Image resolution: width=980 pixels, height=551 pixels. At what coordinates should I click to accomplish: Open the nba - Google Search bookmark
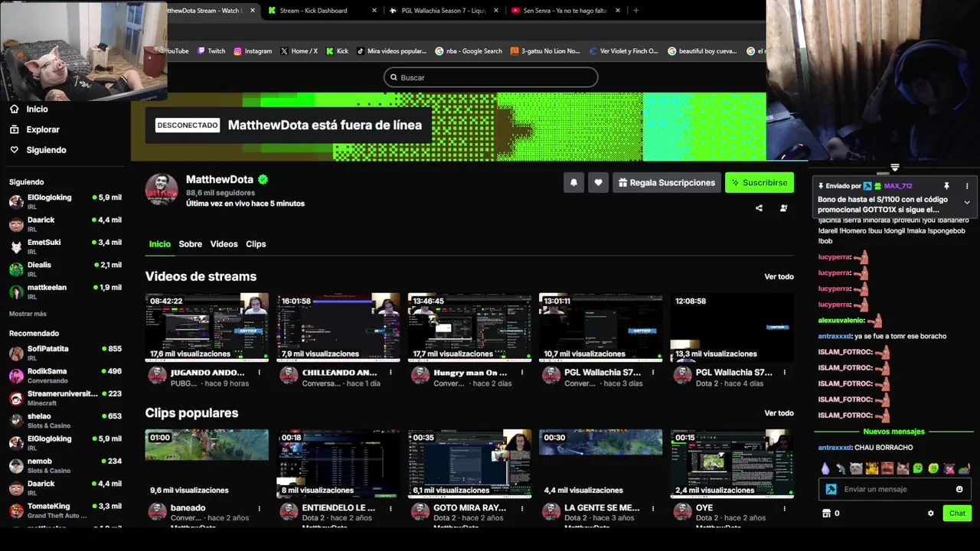tap(469, 51)
